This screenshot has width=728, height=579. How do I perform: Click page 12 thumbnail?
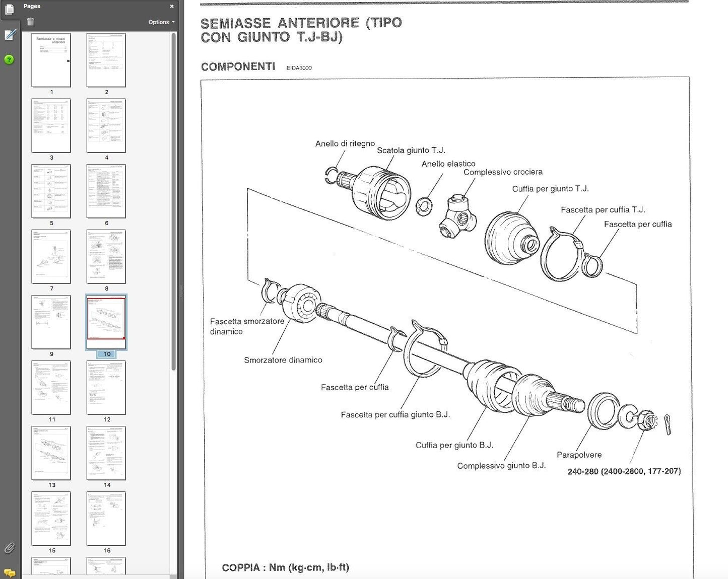point(106,388)
